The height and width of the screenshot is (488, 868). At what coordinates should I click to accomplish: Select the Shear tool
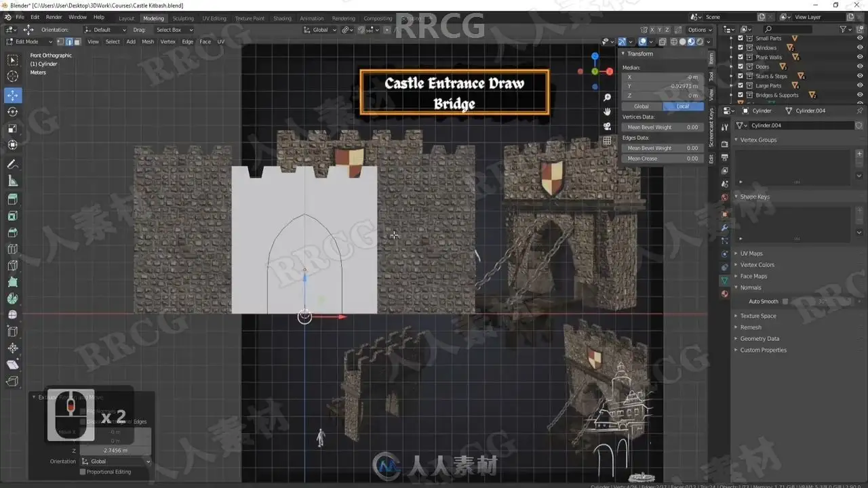coord(13,365)
